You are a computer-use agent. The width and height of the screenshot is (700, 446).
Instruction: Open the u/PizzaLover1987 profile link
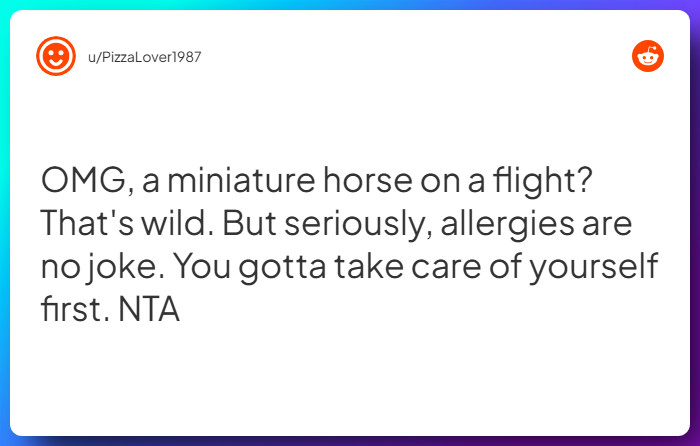pos(145,57)
